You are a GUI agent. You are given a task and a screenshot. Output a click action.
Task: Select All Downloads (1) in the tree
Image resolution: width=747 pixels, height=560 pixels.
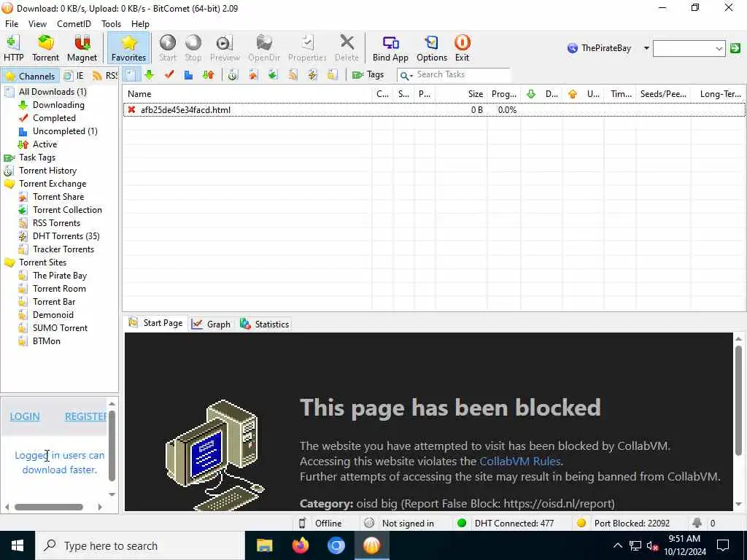pos(53,92)
